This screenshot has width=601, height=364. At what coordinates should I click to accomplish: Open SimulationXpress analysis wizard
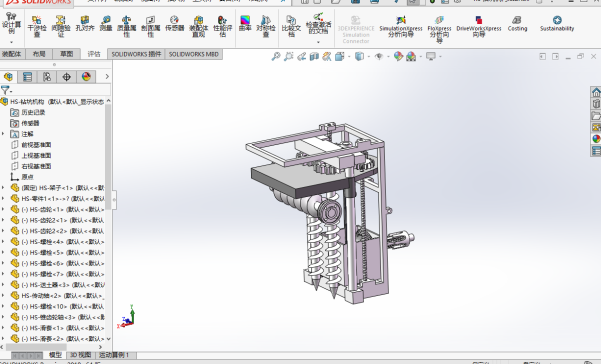401,26
